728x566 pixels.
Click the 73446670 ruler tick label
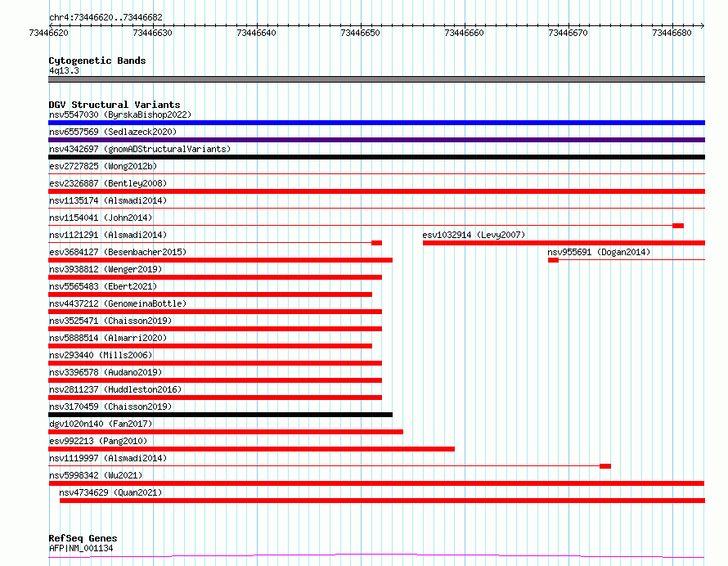[568, 33]
